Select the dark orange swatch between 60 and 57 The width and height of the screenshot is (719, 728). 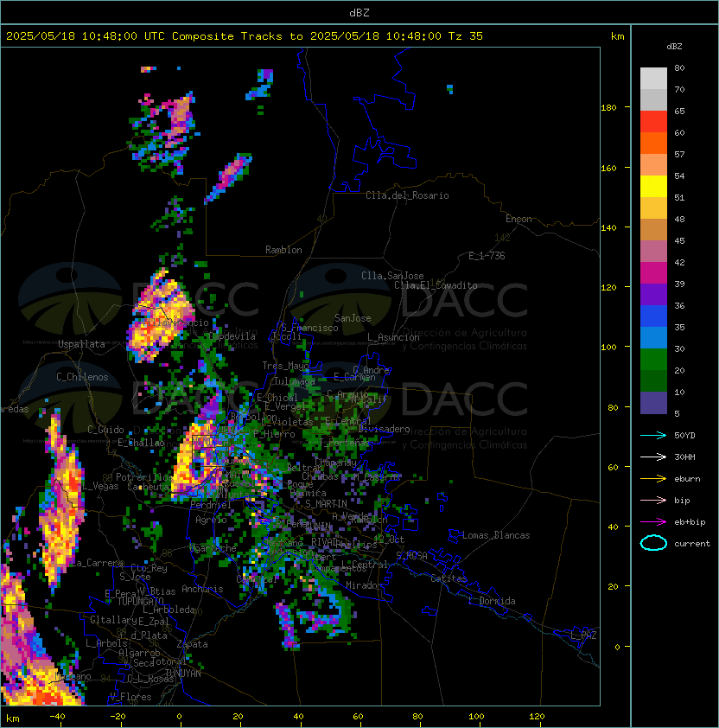653,143
